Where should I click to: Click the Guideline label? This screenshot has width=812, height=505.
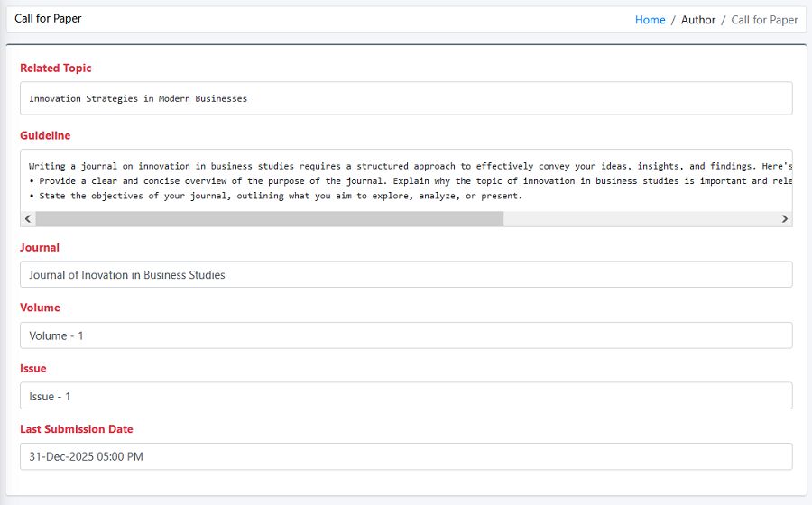(x=45, y=136)
